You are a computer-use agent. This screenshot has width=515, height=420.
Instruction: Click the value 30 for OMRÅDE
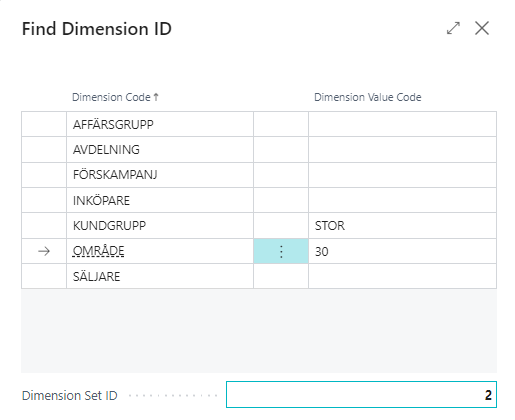click(x=402, y=251)
